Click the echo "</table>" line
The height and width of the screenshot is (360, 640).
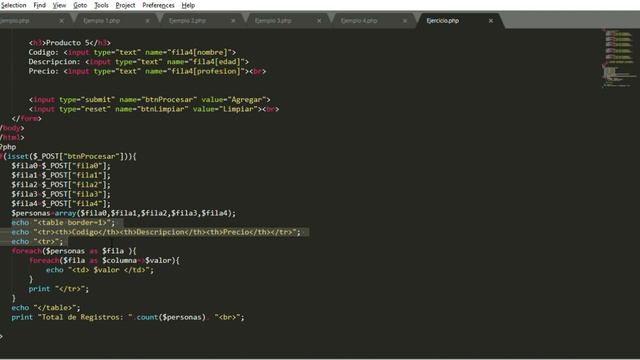pyautogui.click(x=46, y=307)
